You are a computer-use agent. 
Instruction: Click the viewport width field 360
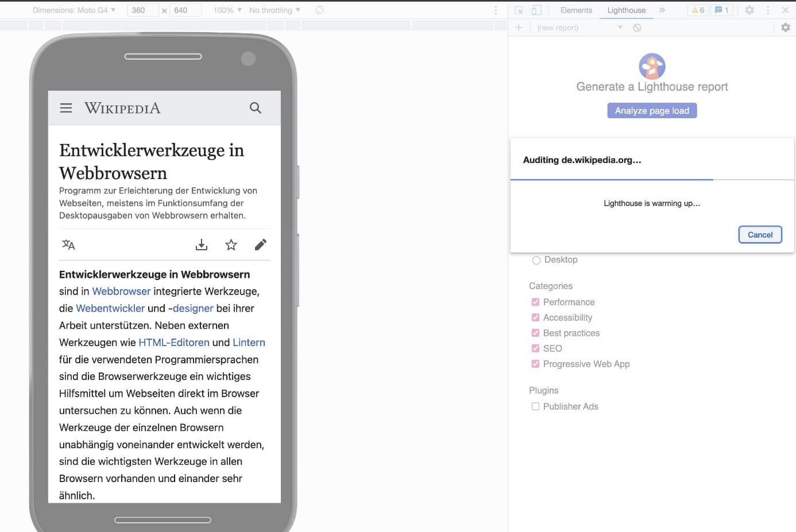coord(142,10)
